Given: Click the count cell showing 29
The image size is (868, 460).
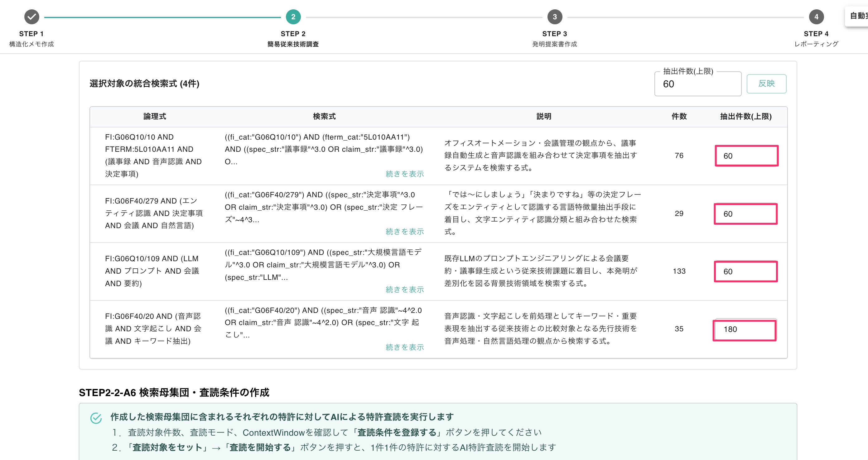Looking at the screenshot, I should point(679,213).
